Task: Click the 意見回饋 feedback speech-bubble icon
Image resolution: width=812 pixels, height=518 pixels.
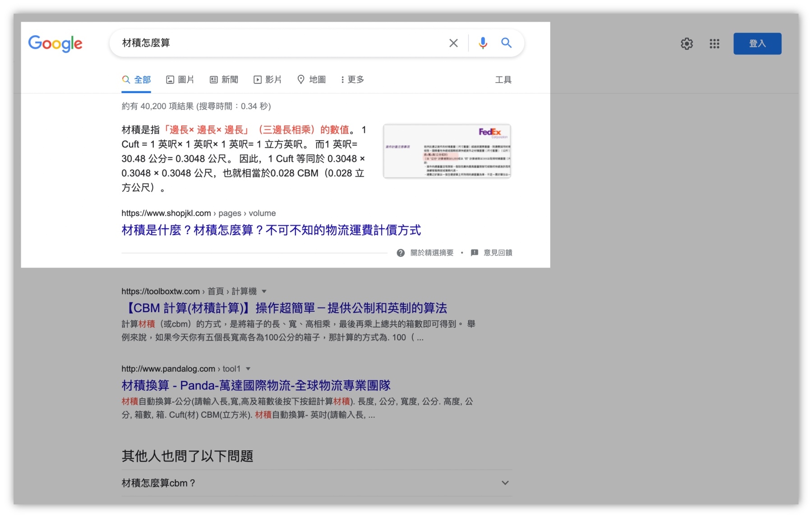Action: [475, 253]
